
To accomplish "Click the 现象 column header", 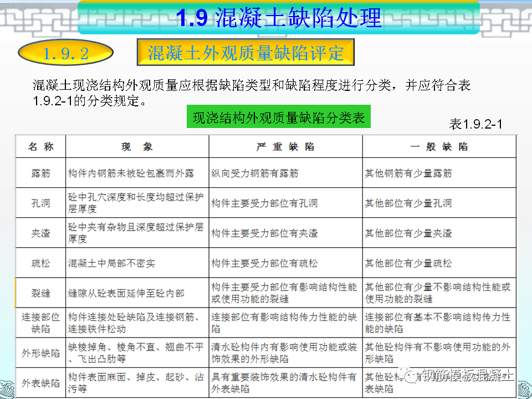I will (137, 147).
